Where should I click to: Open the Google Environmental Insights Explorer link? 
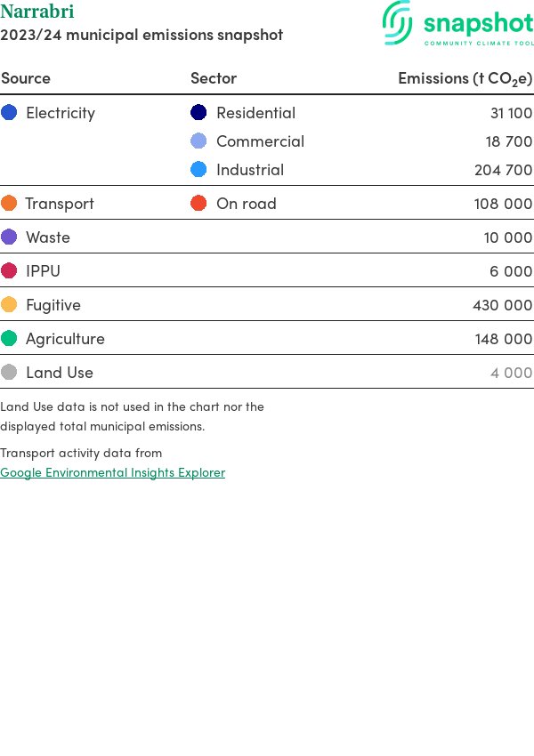112,472
